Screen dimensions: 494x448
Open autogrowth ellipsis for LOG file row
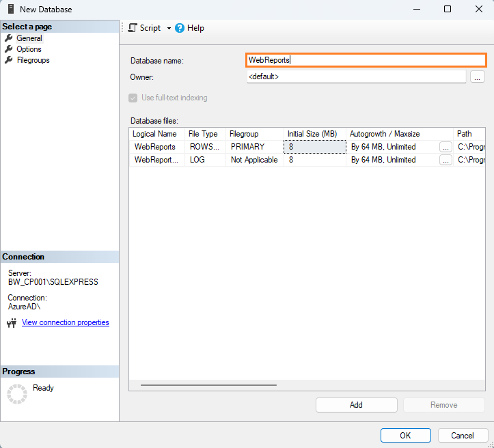(445, 160)
